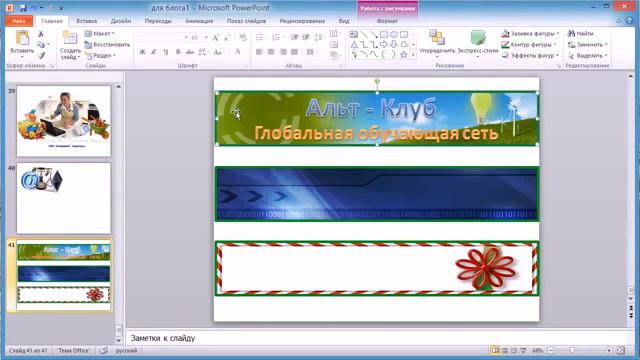Select the Oval shape in gallery

click(x=394, y=34)
